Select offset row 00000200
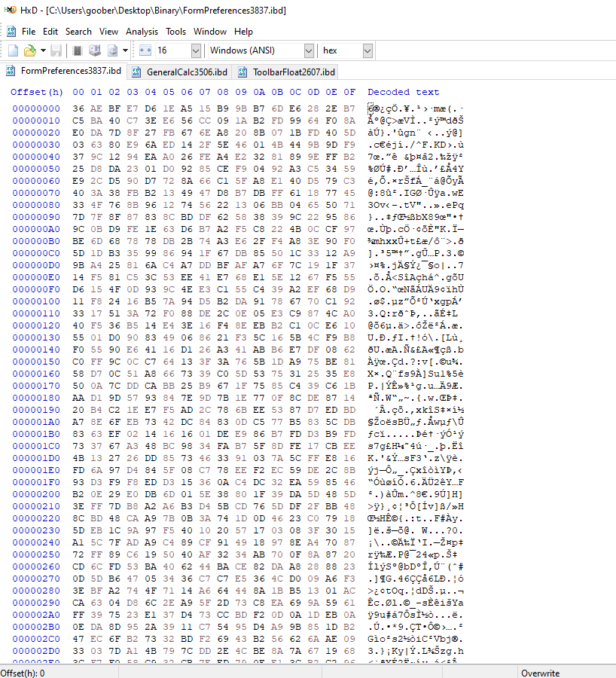Image resolution: width=616 pixels, height=678 pixels. (36, 494)
